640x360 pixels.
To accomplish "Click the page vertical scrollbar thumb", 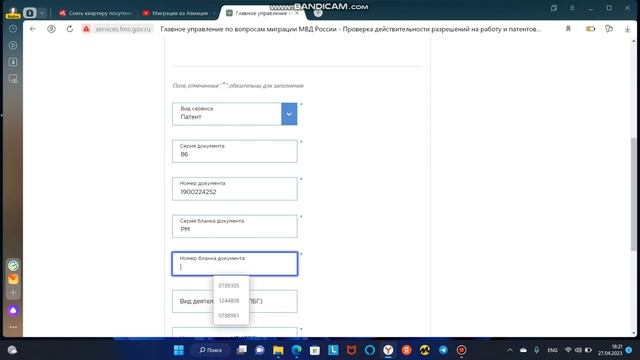I will pos(633,194).
